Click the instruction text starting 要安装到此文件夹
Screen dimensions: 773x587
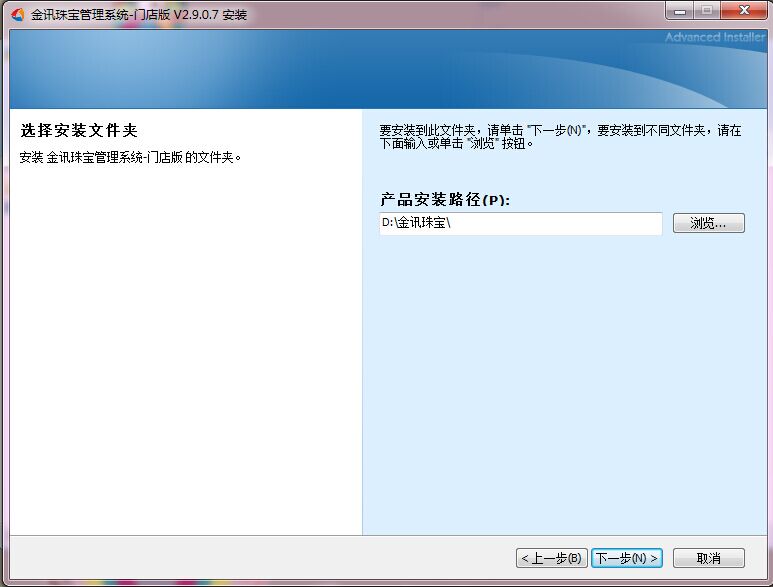pyautogui.click(x=560, y=137)
